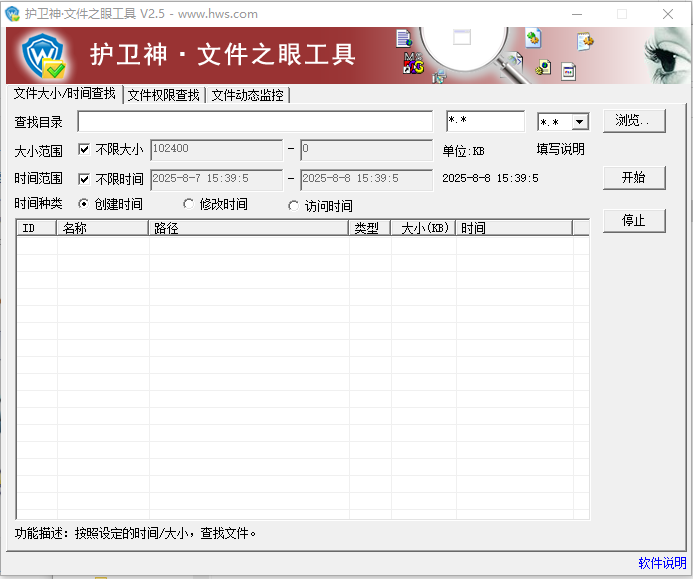Screen dimensions: 693x579
Task: Open the *.* file type dropdown
Action: pyautogui.click(x=579, y=122)
